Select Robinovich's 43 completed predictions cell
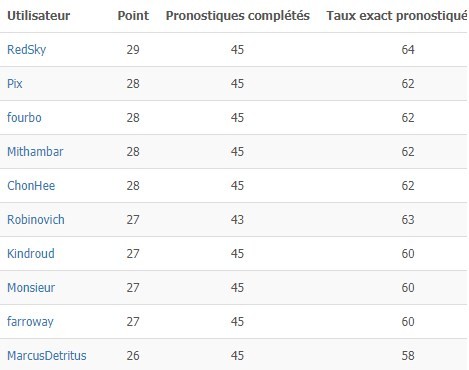This screenshot has width=469, height=370. (x=237, y=220)
